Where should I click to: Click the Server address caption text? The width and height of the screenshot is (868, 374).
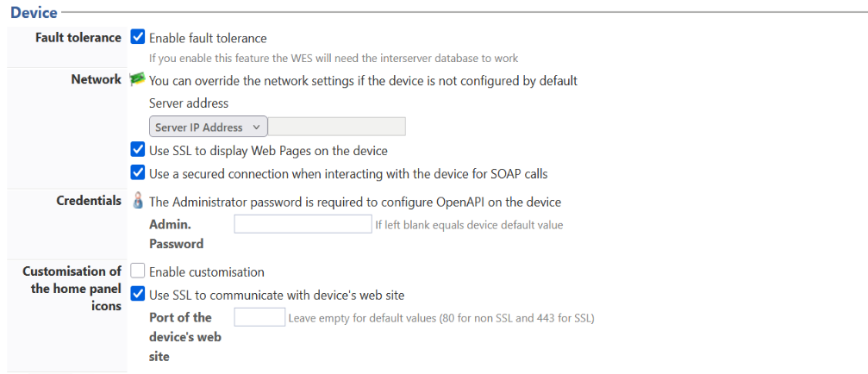(x=189, y=103)
